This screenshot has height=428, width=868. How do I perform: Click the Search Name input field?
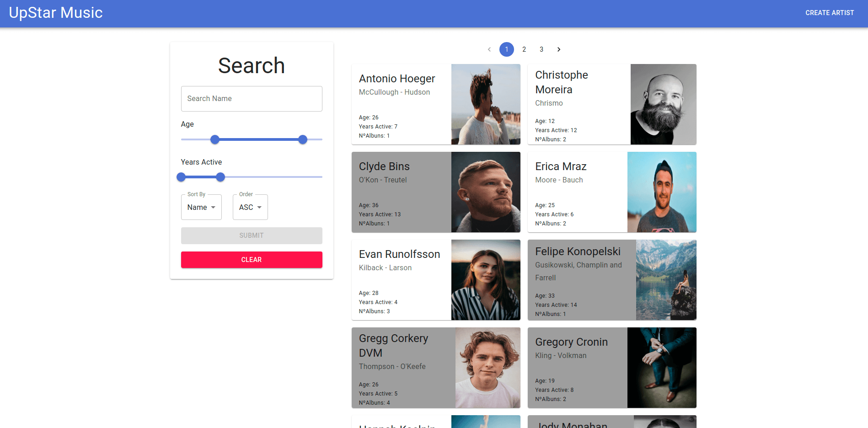click(252, 99)
